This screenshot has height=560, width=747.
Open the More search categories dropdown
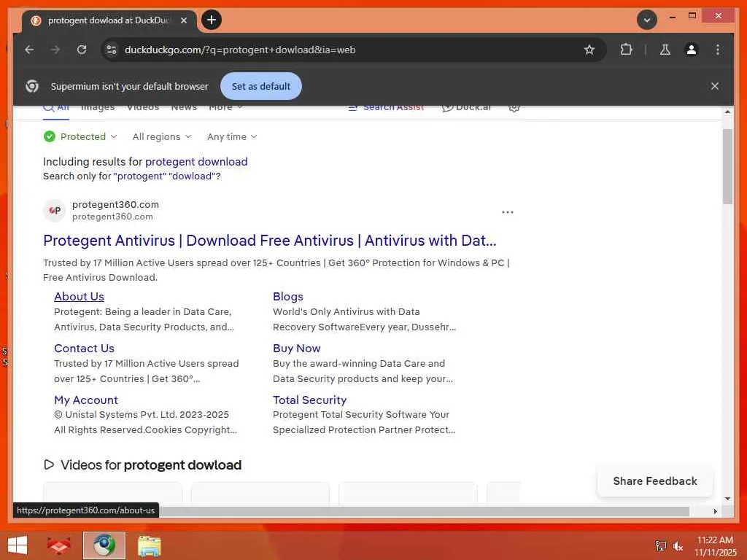[x=226, y=108]
